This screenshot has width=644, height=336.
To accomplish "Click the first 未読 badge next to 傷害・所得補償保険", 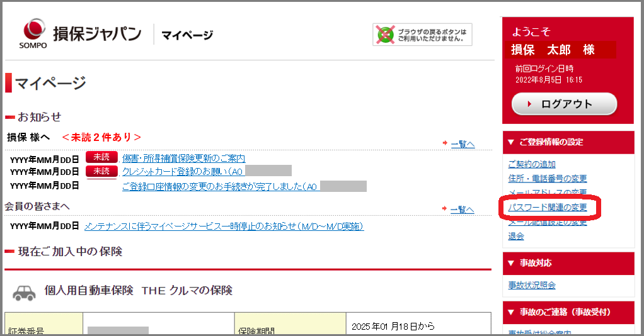I will 101,157.
